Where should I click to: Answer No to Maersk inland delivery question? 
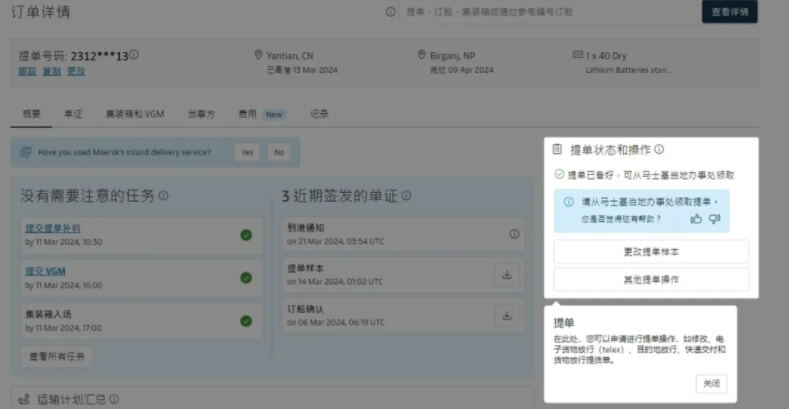pos(279,152)
